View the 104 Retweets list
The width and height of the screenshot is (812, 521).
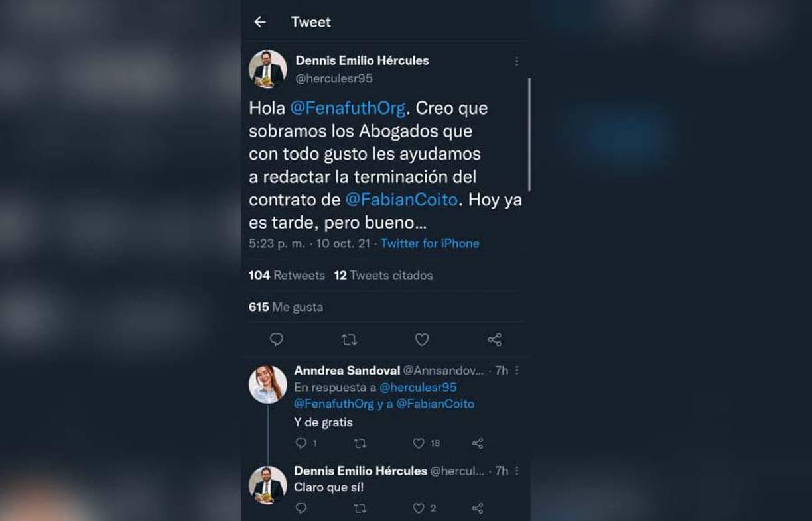[x=288, y=276]
